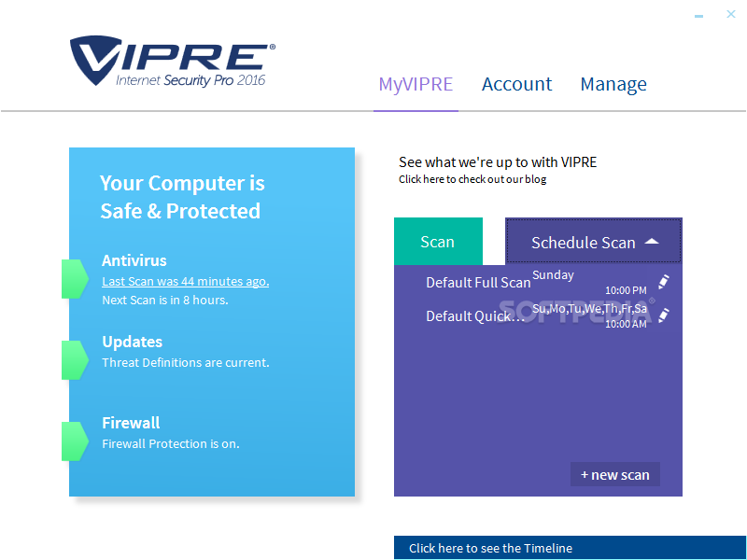Click the '10:00 PM' schedule time
The image size is (747, 560).
pyautogui.click(x=626, y=290)
